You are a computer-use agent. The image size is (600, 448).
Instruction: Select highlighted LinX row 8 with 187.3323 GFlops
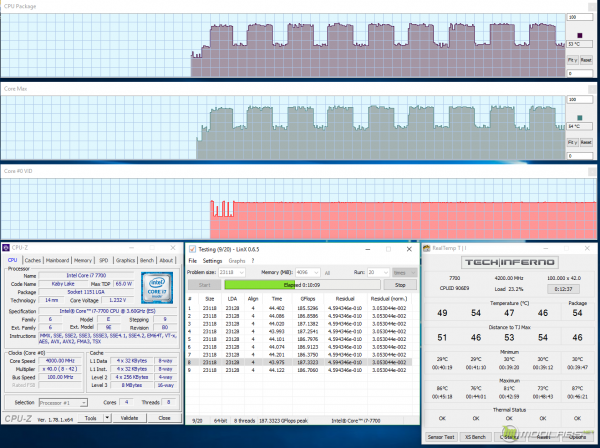coord(299,362)
